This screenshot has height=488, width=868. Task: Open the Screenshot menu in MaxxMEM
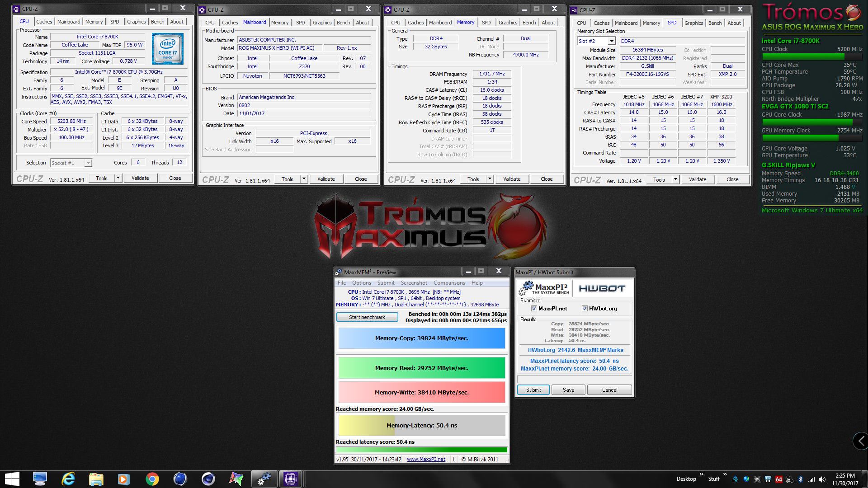pyautogui.click(x=414, y=283)
